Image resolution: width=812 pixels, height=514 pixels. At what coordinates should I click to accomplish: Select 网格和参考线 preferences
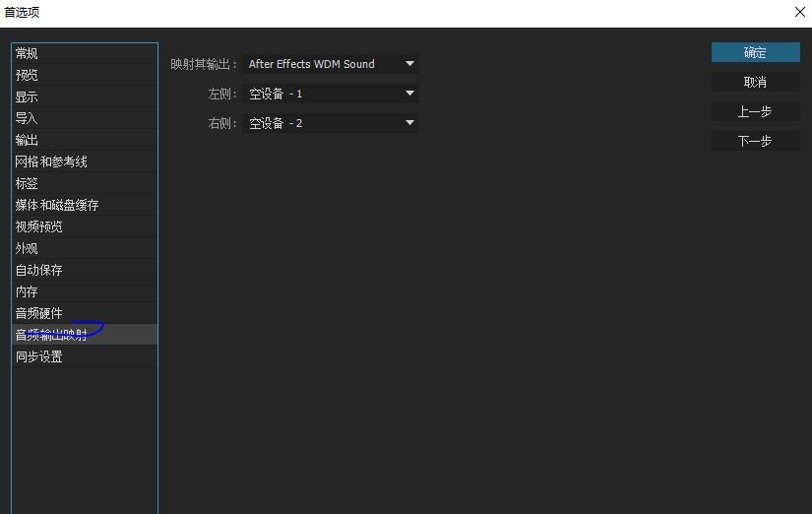(85, 161)
